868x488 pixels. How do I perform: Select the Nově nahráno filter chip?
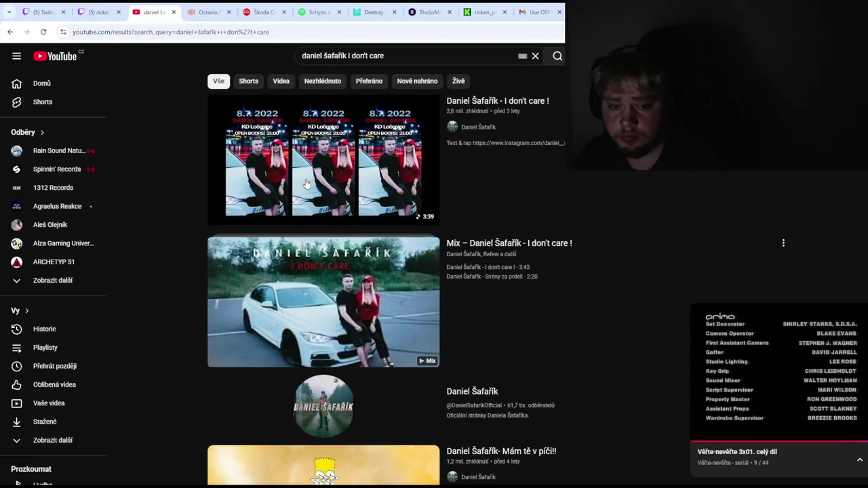[417, 81]
